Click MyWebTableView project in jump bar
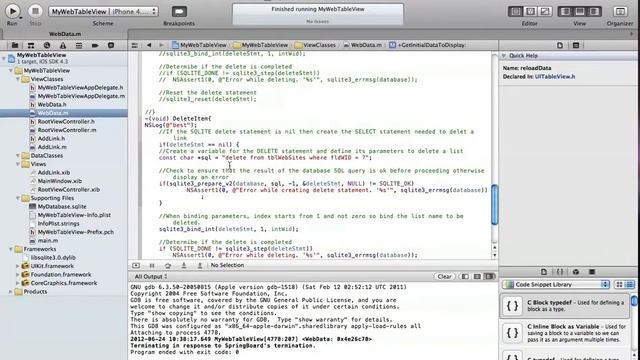The width and height of the screenshot is (640, 360). click(199, 45)
